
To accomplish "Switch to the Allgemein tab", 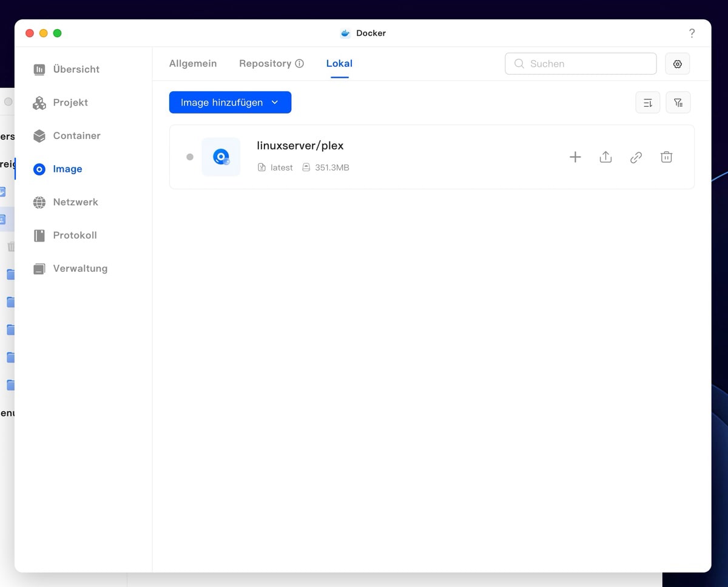I will pyautogui.click(x=193, y=64).
